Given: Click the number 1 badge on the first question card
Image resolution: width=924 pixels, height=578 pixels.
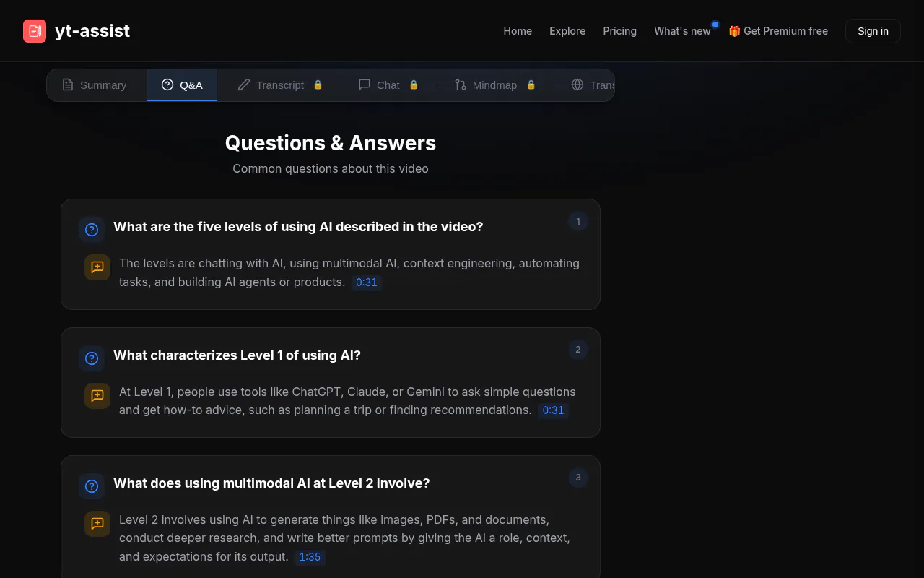Looking at the screenshot, I should [x=578, y=222].
